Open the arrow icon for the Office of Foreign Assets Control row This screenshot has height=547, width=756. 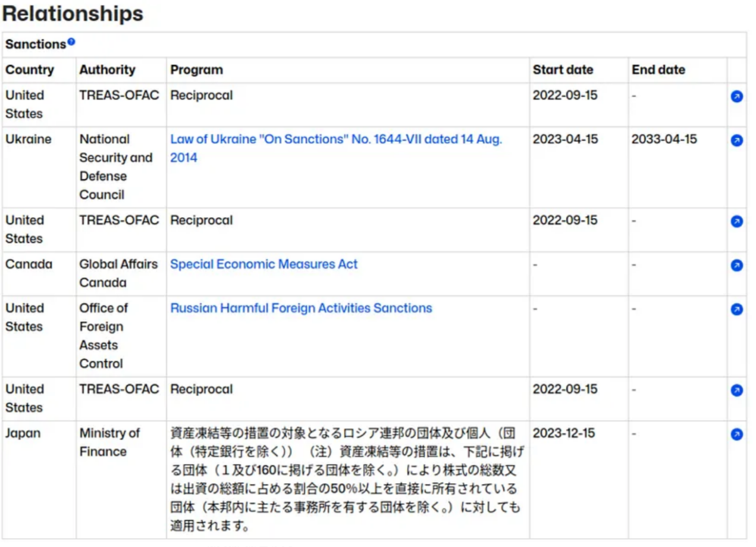click(x=736, y=310)
